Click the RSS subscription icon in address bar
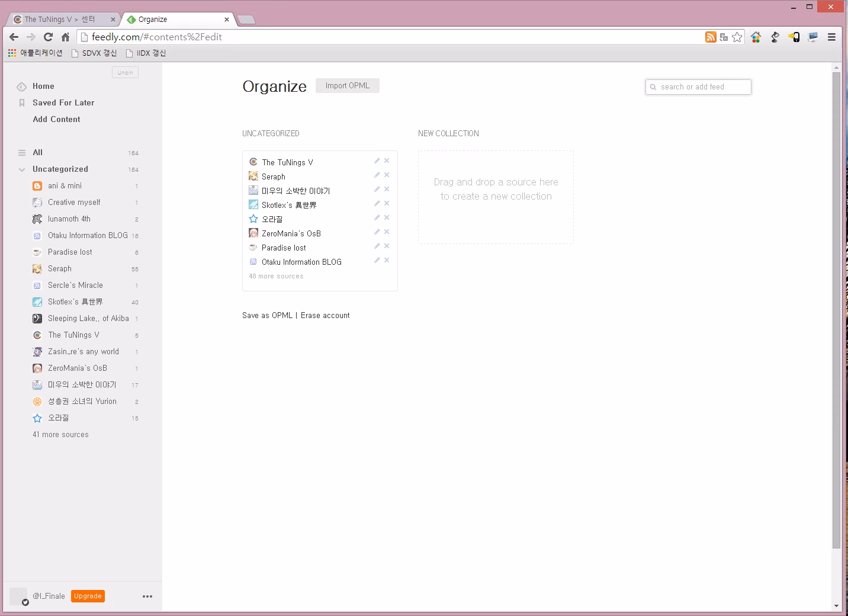848x616 pixels. 711,37
